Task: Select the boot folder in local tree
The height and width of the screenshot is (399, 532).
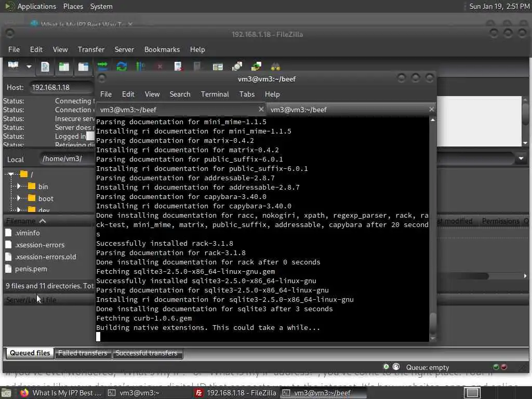Action: [x=46, y=198]
